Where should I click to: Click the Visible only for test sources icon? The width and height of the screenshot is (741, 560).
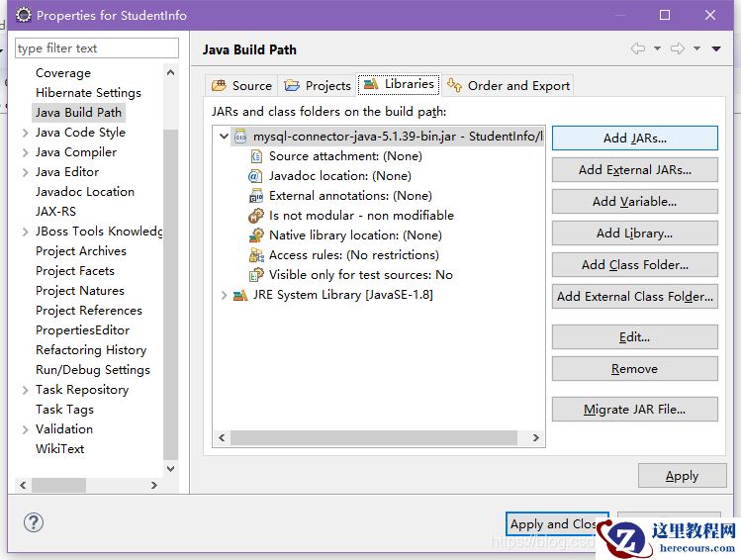coord(256,275)
